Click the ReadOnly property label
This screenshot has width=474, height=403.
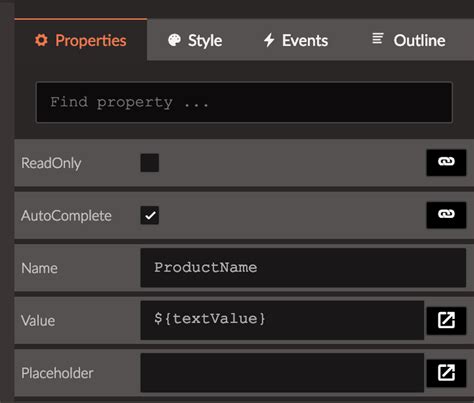tap(51, 163)
